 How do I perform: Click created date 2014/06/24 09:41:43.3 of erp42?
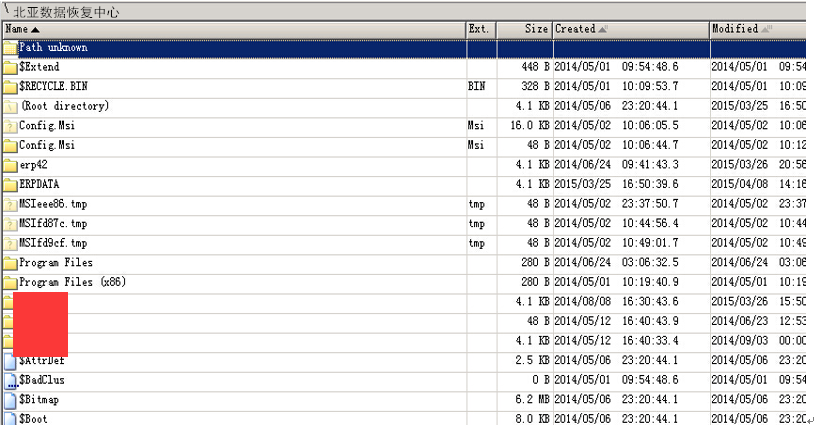(616, 165)
